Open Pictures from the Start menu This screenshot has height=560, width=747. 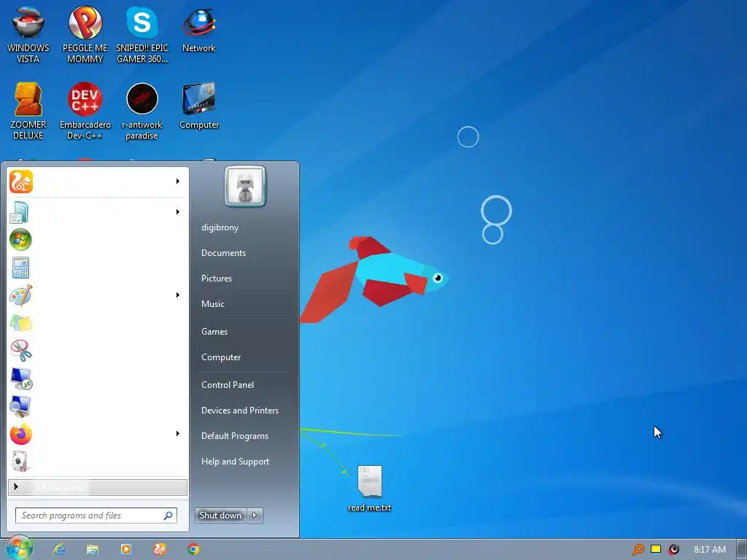click(x=216, y=279)
